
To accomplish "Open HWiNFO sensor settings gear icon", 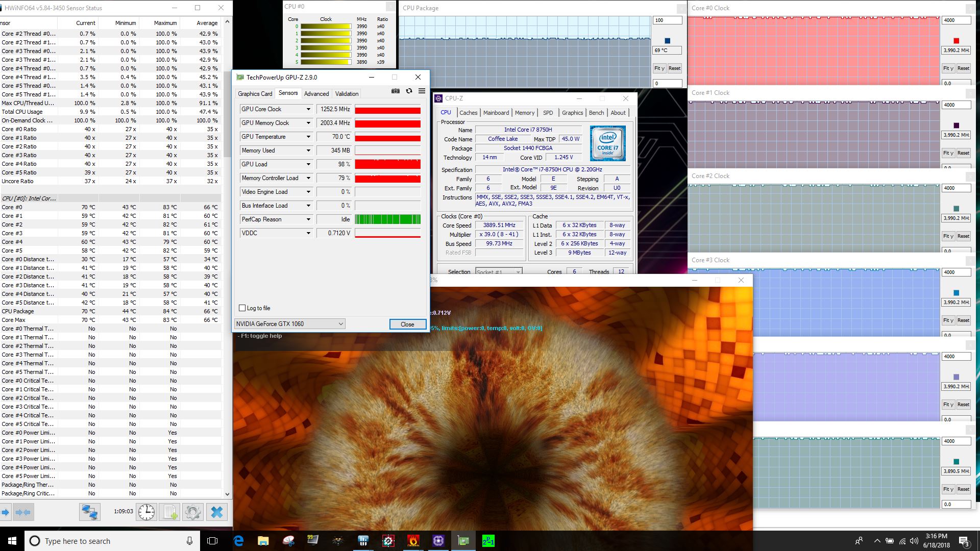I will [193, 512].
